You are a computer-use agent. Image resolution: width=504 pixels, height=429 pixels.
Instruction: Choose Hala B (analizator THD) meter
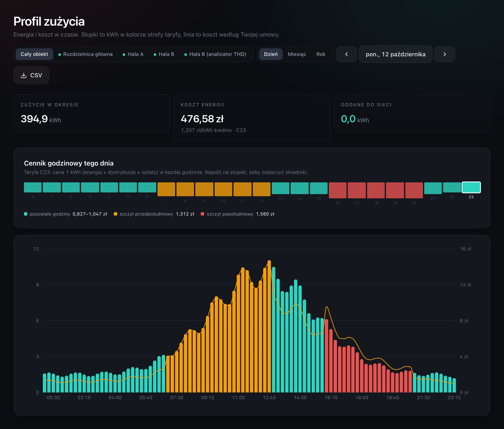(x=215, y=54)
